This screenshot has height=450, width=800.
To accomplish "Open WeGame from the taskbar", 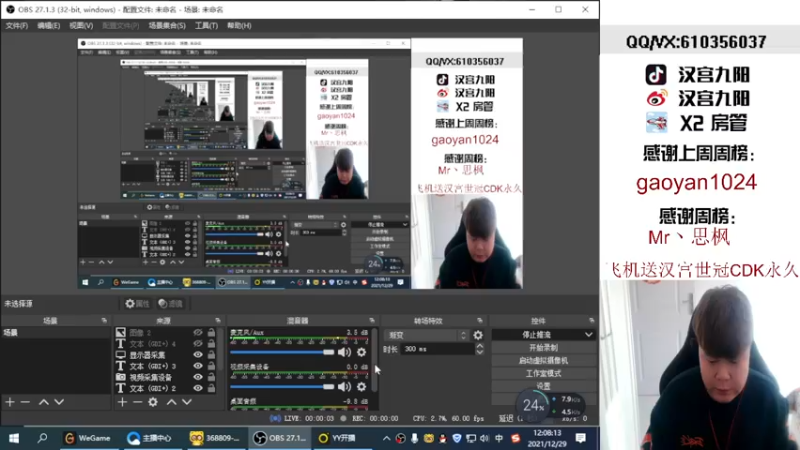I will pyautogui.click(x=87, y=438).
